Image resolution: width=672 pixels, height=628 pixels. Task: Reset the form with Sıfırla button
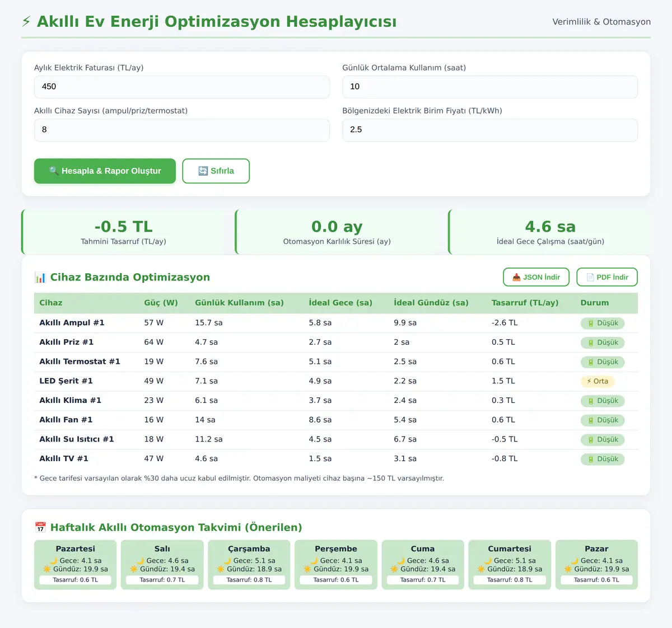(x=216, y=171)
